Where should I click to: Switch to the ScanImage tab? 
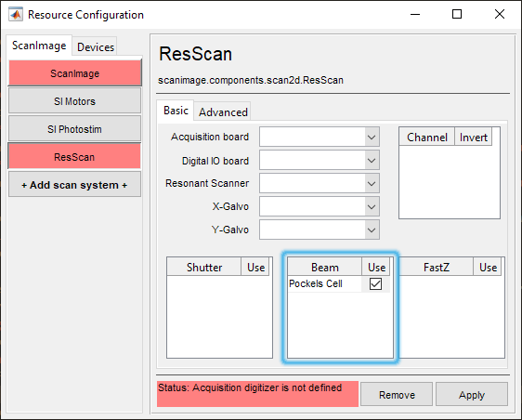(39, 46)
